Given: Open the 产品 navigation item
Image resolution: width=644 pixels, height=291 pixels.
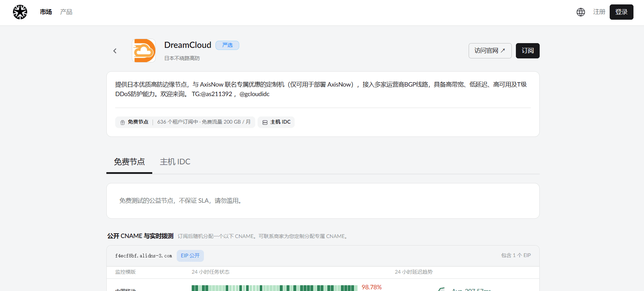Looking at the screenshot, I should 66,12.
